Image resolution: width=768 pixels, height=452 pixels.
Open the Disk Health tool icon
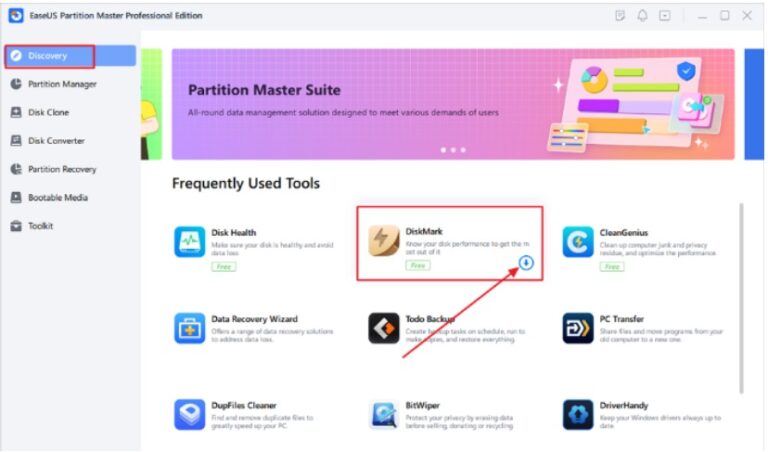point(190,241)
